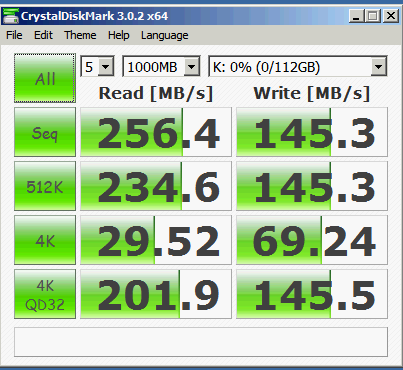Start the 4K QD32 benchmark

[45, 294]
